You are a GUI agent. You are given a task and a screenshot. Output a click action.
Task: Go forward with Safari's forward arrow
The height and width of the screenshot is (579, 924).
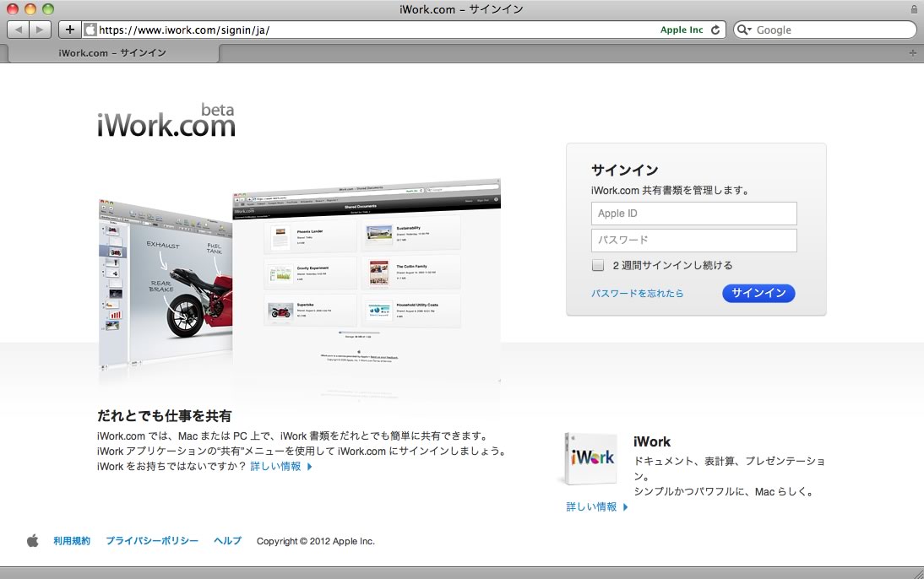tap(40, 30)
